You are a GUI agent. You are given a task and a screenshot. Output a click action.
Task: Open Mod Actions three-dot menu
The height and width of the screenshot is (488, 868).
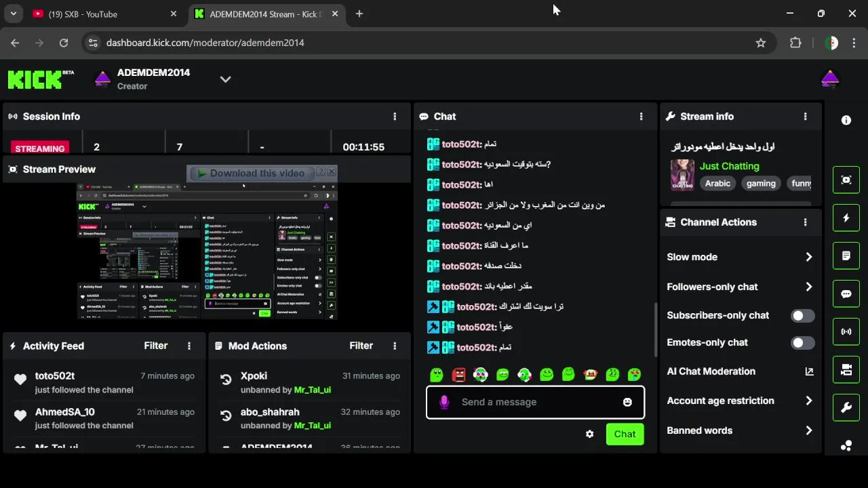tap(395, 346)
